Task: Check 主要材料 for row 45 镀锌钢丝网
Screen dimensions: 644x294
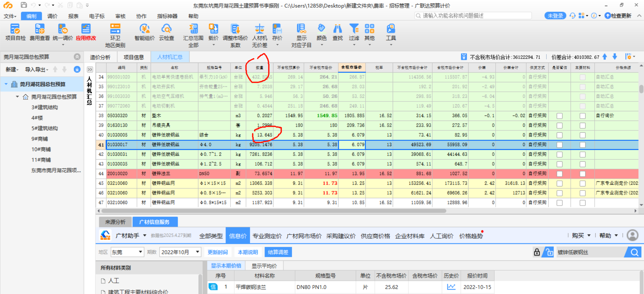Action: pyautogui.click(x=583, y=184)
